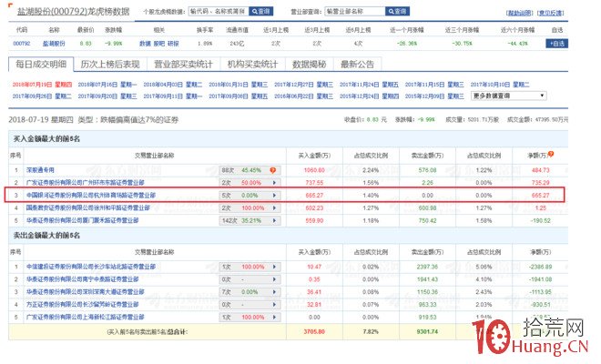Viewport: 601px width, 364px height.
Task: Select date 2015年12月24日 星期四
Action: point(369,96)
